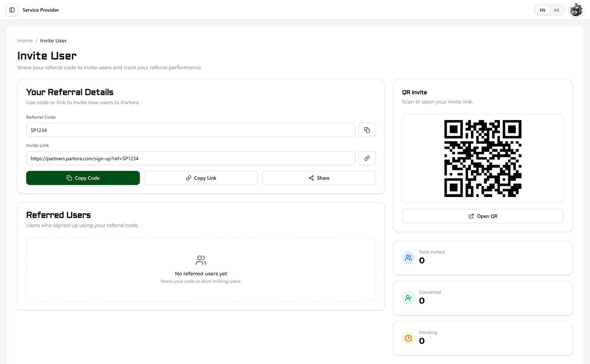Switch language to EN
590x364 pixels.
tap(543, 10)
